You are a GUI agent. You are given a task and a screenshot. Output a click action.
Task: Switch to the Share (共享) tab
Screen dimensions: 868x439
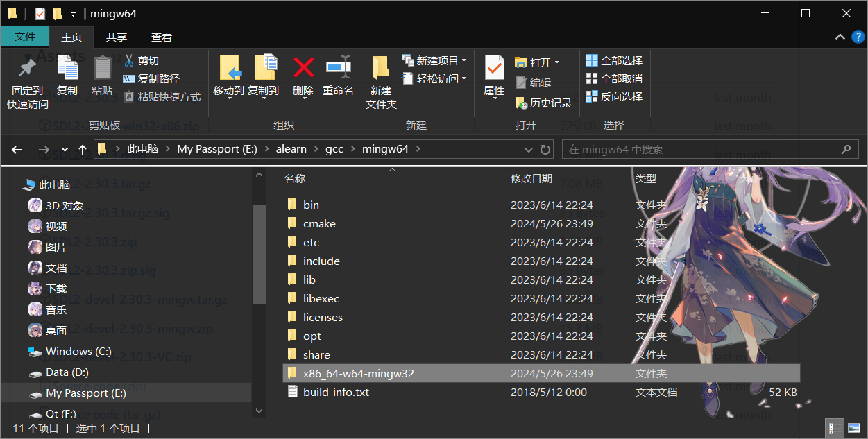(117, 37)
